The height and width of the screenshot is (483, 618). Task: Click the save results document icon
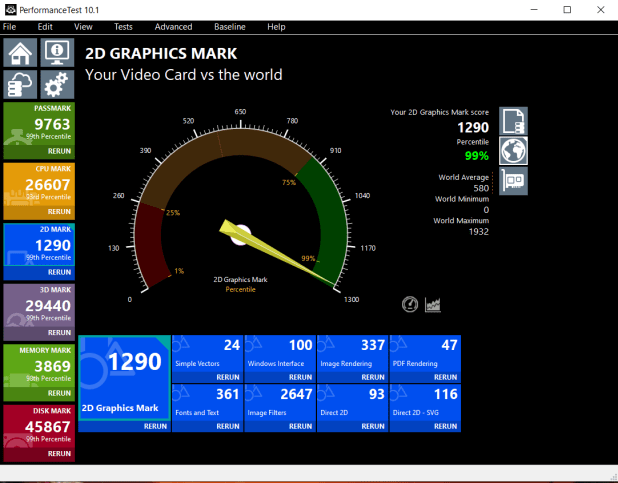[x=513, y=121]
